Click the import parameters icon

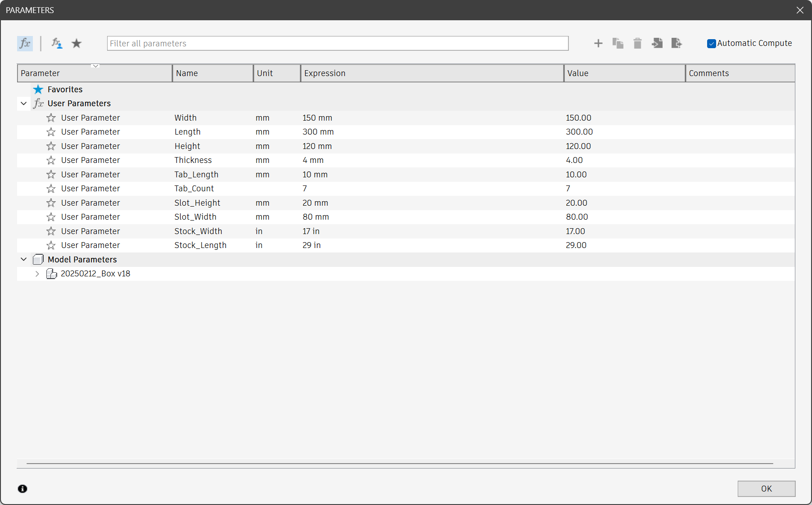point(657,44)
